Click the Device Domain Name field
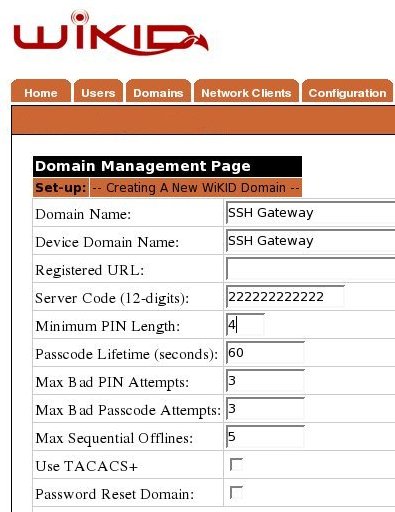The height and width of the screenshot is (512, 395). tap(310, 241)
